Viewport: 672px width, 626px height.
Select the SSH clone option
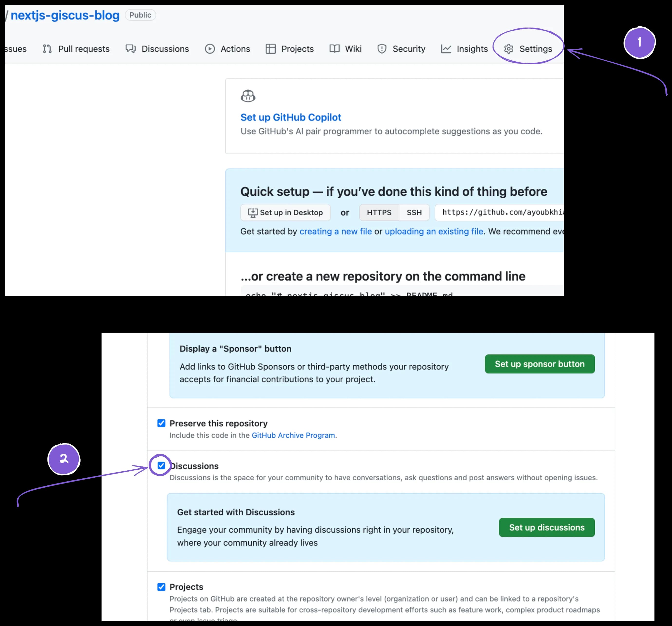414,212
